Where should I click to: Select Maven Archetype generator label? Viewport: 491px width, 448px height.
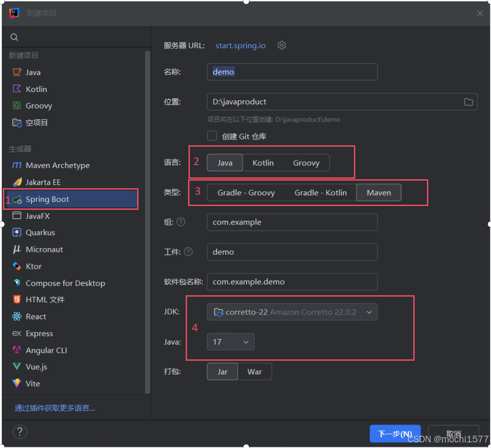pos(57,165)
